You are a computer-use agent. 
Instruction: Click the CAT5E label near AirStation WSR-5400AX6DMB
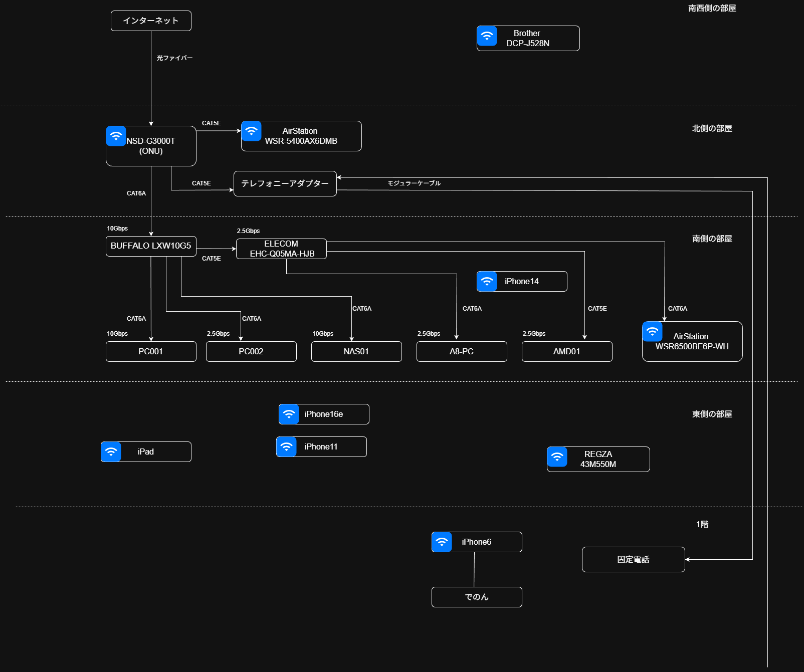coord(212,123)
